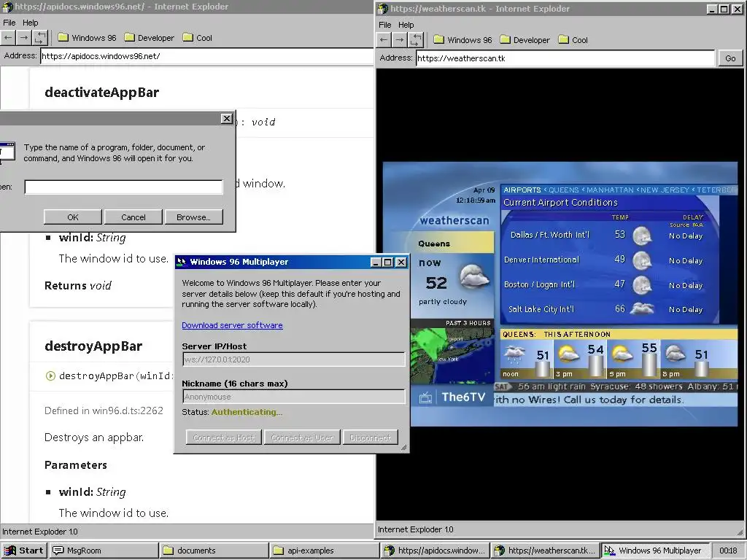This screenshot has width=747, height=560.
Task: Focus the Run dialog Open text field
Action: pos(123,187)
